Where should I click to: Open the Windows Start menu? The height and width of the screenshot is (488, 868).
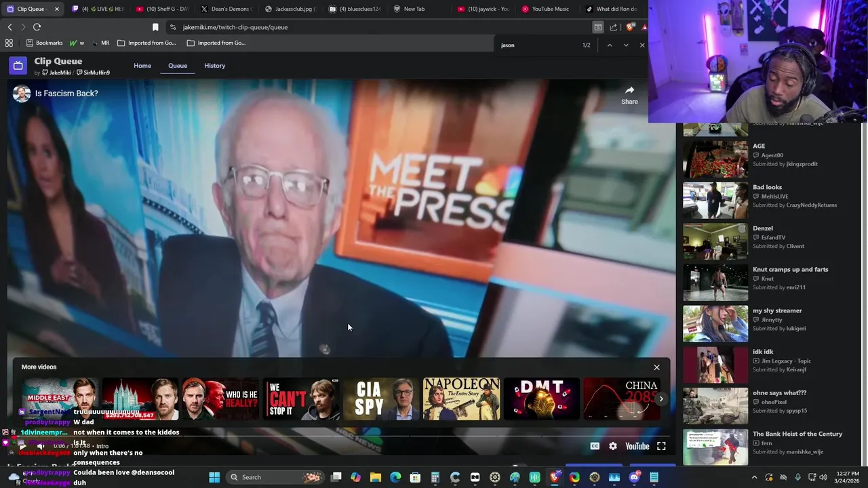[x=214, y=477]
